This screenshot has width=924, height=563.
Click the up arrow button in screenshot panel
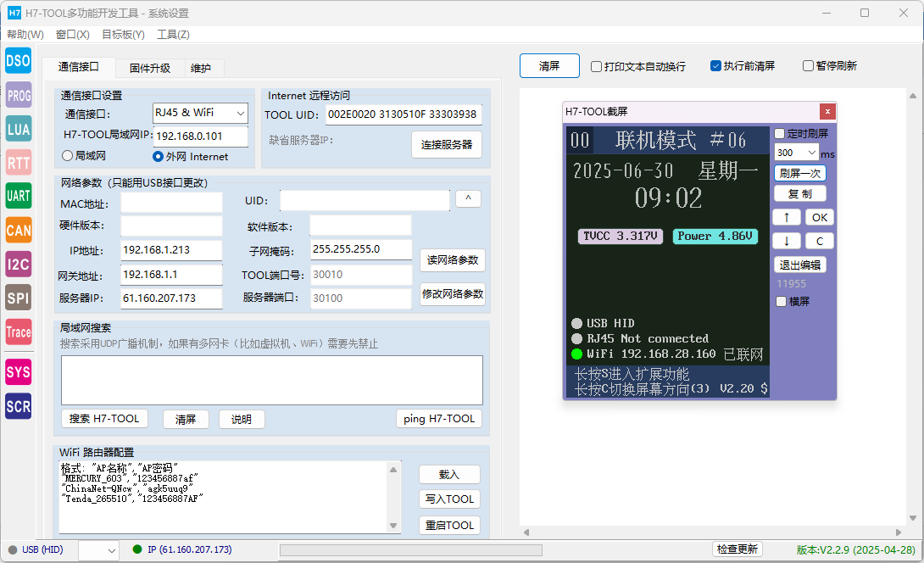[787, 218]
